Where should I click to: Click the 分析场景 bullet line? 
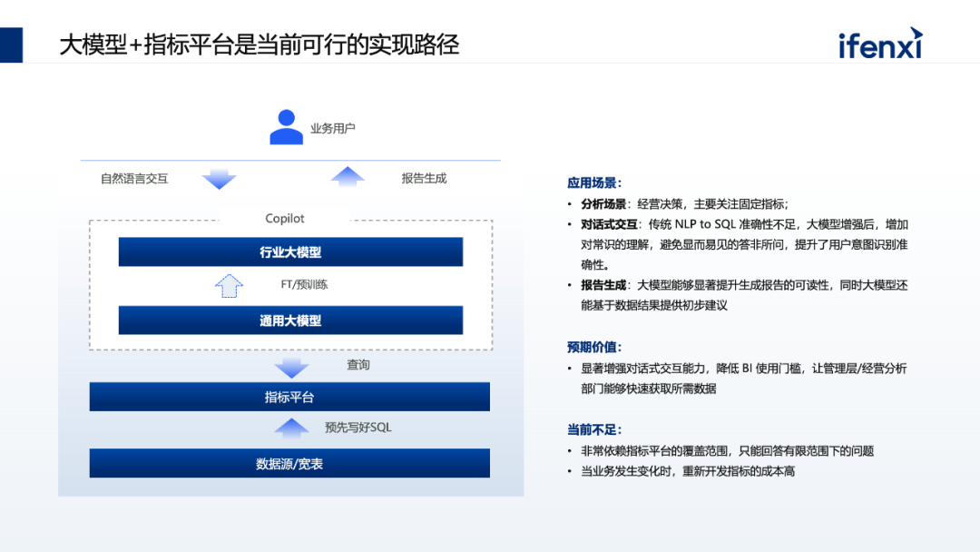[x=684, y=203]
